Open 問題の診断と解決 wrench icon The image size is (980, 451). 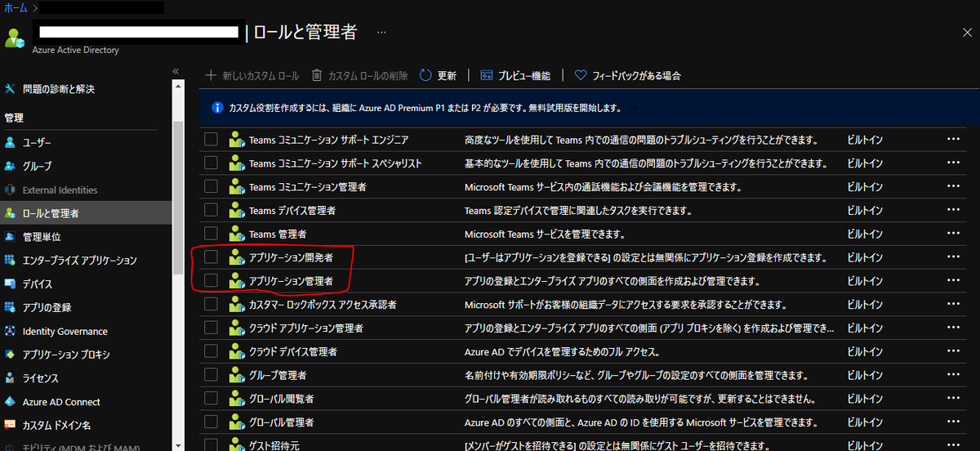10,88
